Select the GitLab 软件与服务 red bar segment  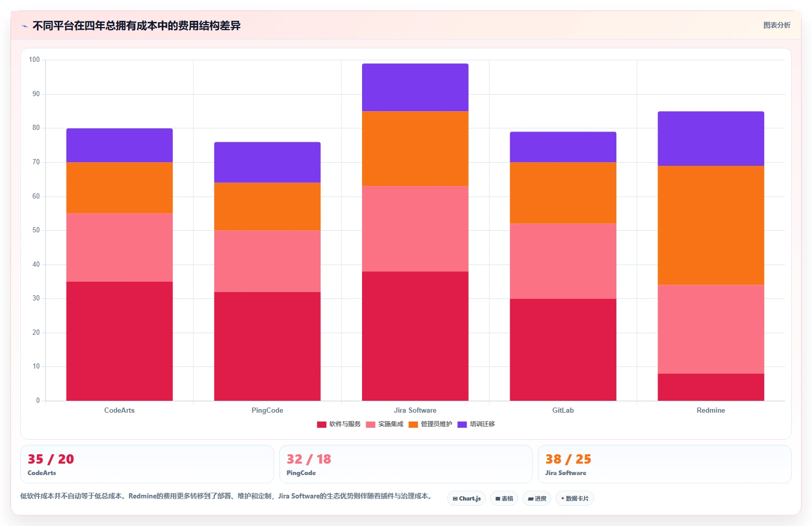click(x=563, y=350)
